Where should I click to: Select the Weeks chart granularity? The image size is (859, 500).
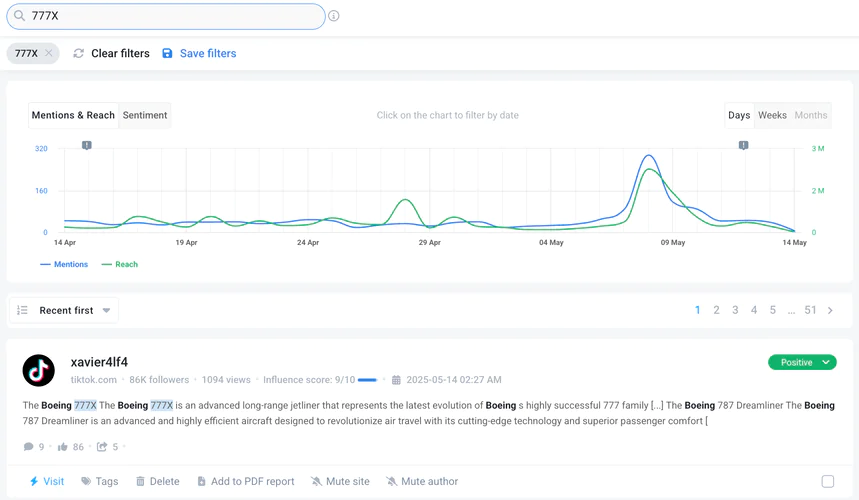coord(772,115)
